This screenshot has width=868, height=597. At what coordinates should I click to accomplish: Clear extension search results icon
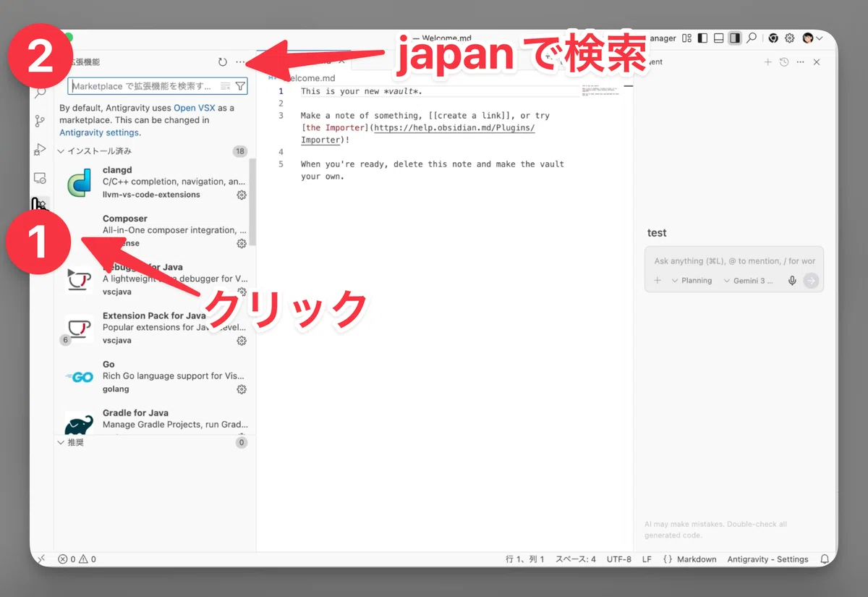(x=226, y=86)
